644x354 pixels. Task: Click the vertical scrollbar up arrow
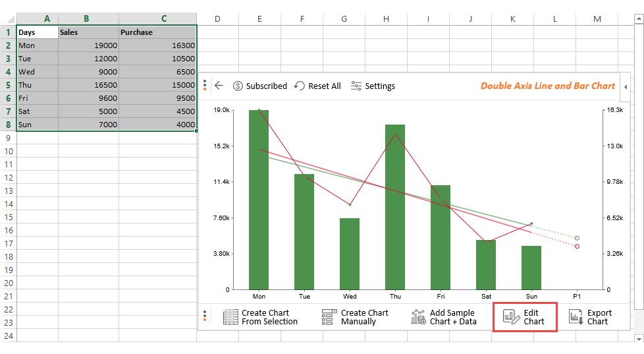[x=639, y=18]
